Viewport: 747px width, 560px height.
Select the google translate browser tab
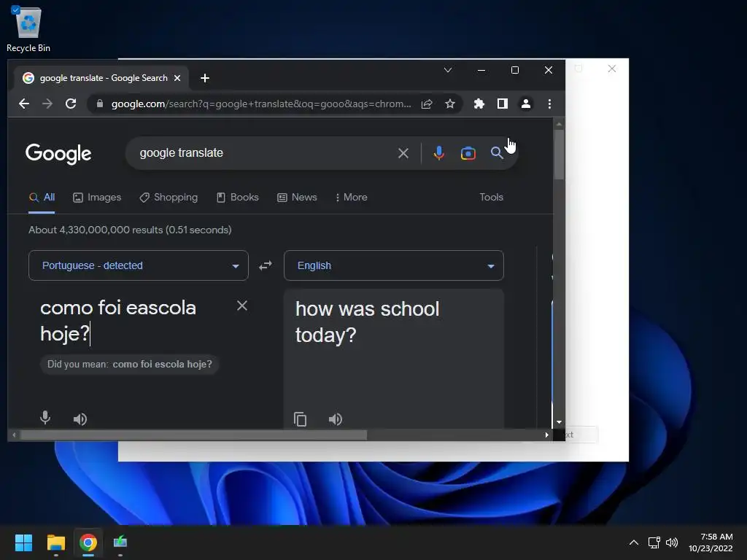(101, 78)
